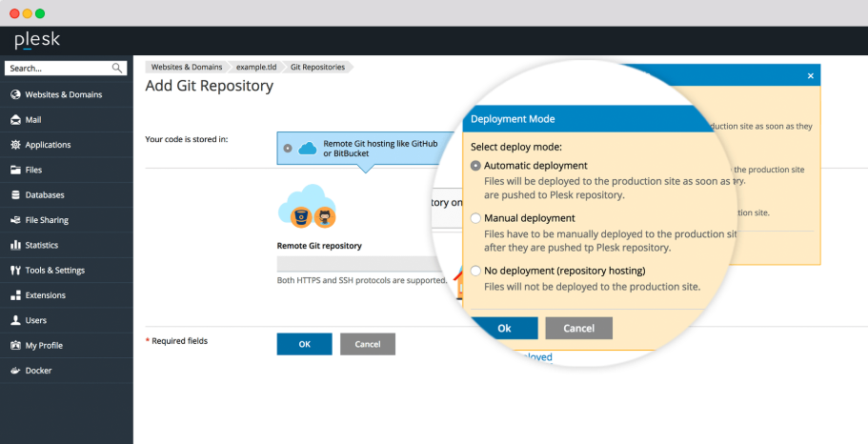868x444 pixels.
Task: Open Databases in the sidebar
Action: 67,195
